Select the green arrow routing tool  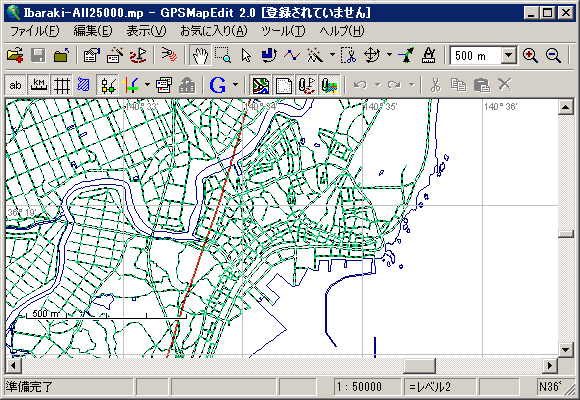[406, 56]
